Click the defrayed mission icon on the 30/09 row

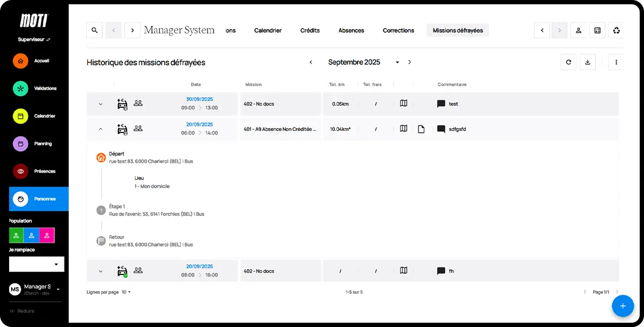click(x=122, y=103)
